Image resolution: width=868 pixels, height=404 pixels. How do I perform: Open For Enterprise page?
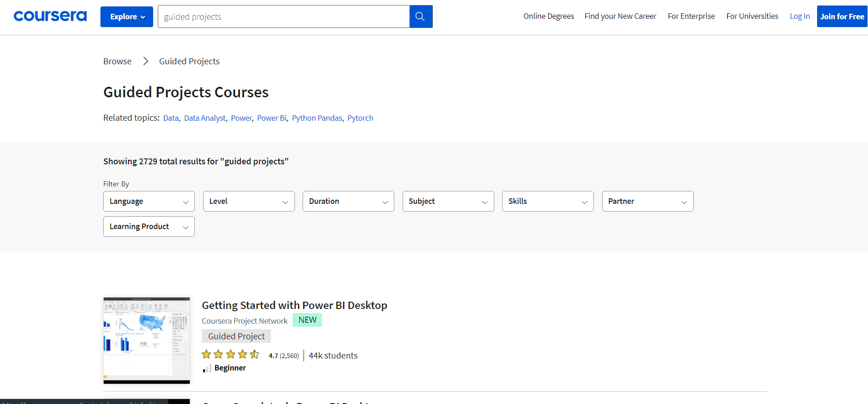tap(691, 16)
